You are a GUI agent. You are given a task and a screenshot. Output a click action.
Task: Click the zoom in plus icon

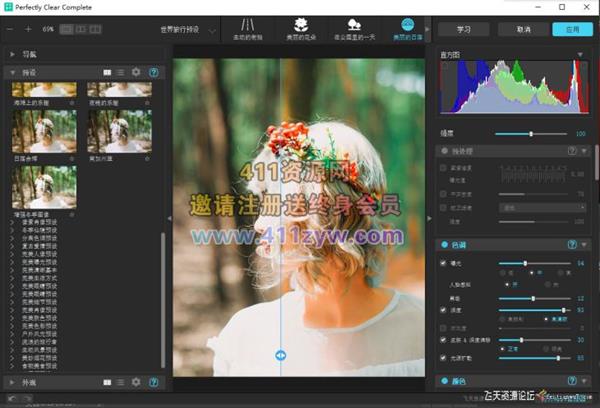(28, 30)
